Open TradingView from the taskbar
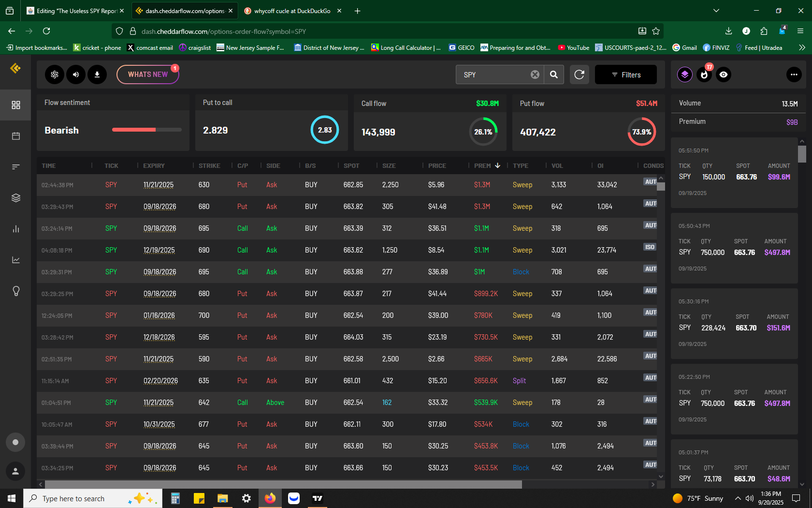The height and width of the screenshot is (508, 812). pos(318,498)
